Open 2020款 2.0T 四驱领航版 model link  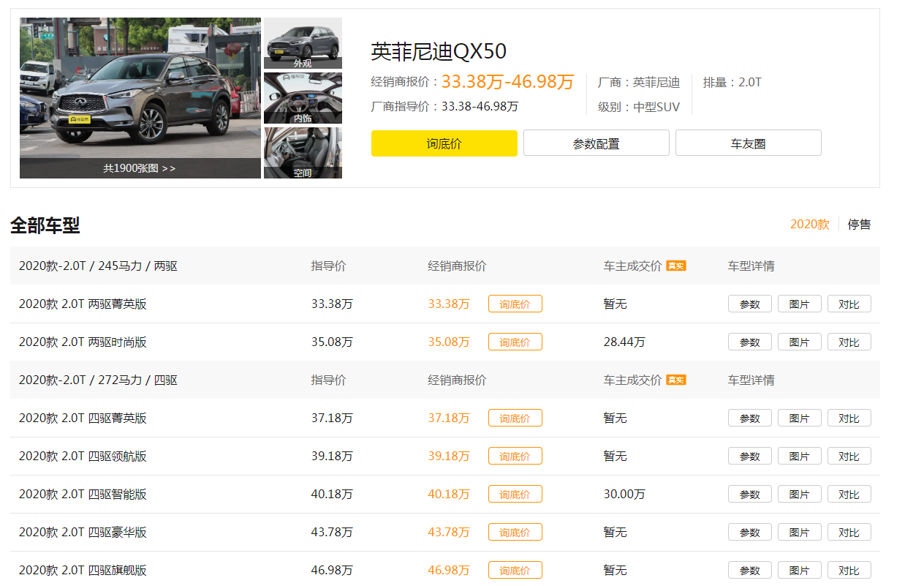(83, 457)
